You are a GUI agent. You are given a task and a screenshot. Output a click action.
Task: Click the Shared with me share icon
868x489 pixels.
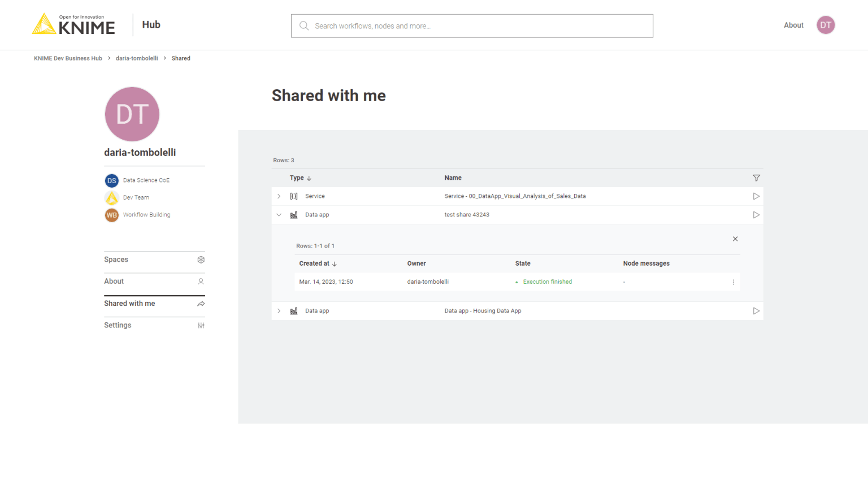201,304
